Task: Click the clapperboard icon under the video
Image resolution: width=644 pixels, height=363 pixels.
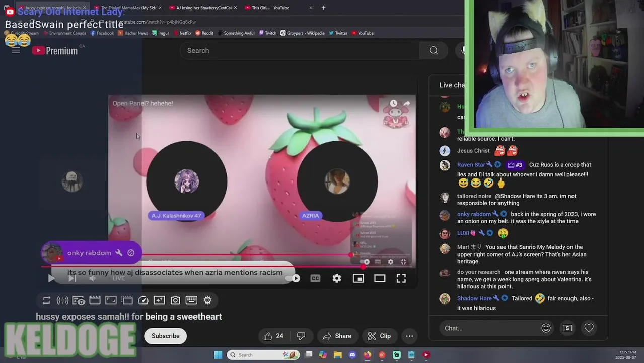Action: (x=95, y=300)
